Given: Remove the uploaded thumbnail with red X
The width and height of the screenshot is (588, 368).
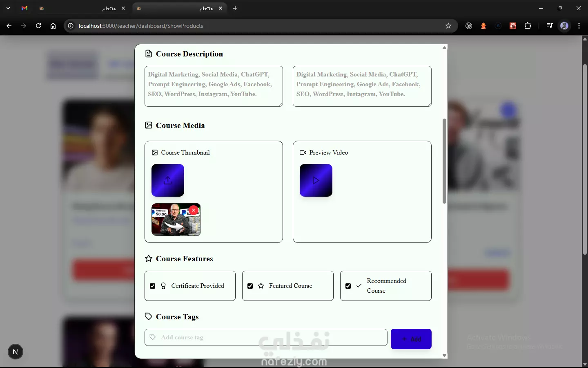Looking at the screenshot, I should pyautogui.click(x=194, y=210).
